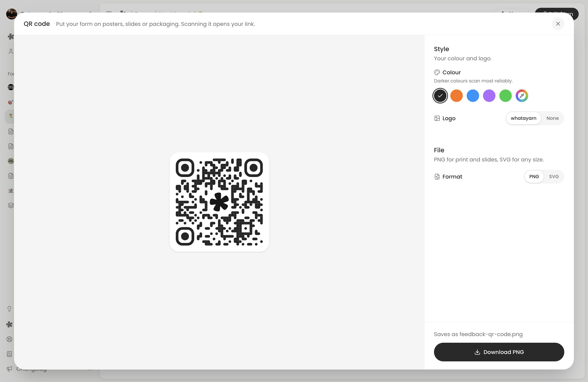Click the 'Saves as feedback-qr-code.png' text
Image resolution: width=588 pixels, height=382 pixels.
[x=478, y=334]
